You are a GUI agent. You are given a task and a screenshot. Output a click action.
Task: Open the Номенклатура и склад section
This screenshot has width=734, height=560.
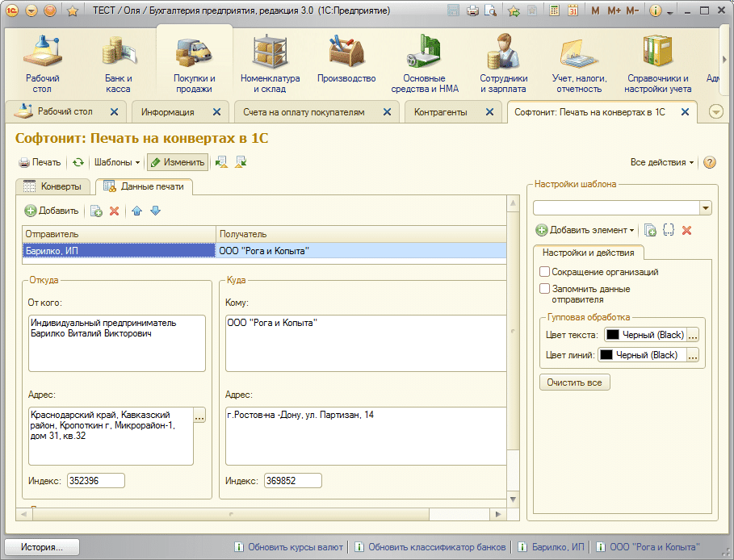click(x=270, y=64)
